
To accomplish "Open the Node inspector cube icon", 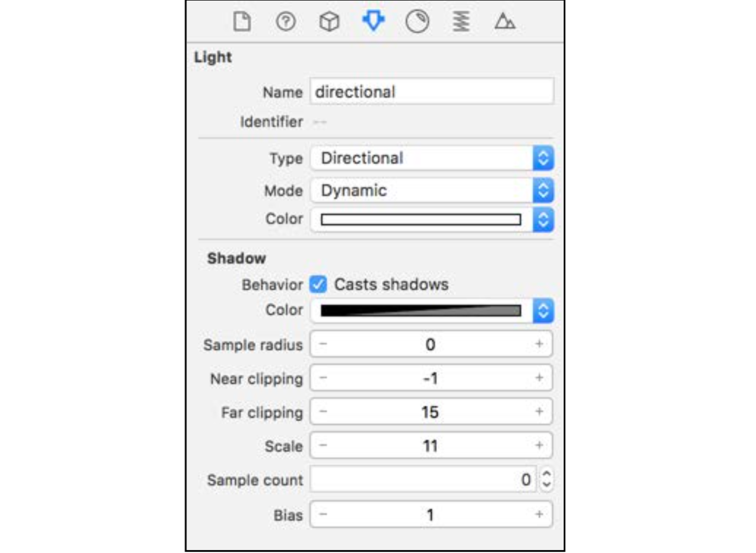I will tap(330, 22).
